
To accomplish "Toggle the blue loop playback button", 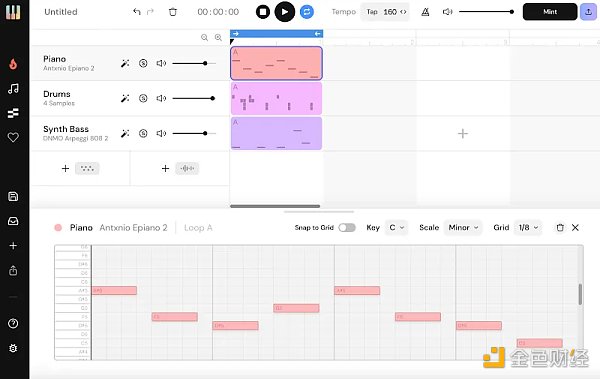I will coord(307,12).
